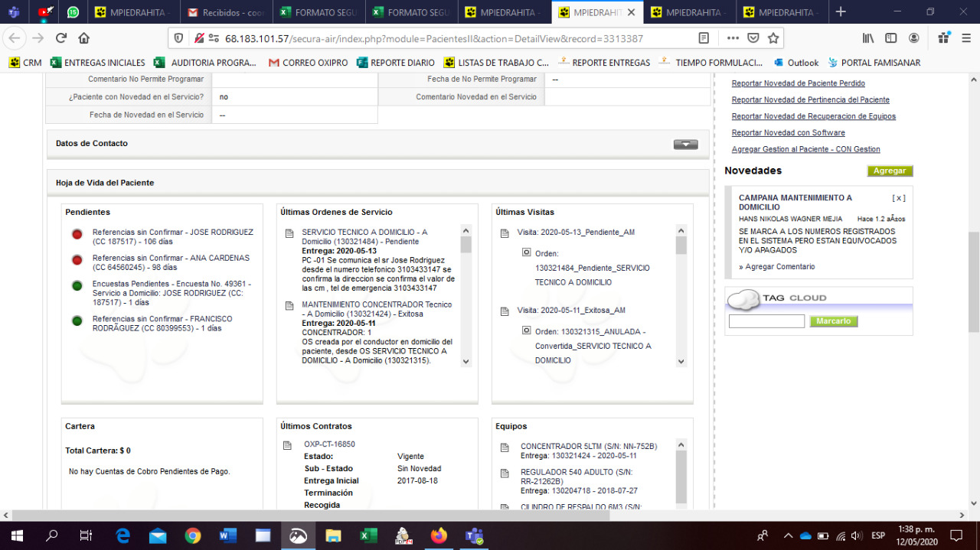
Task: Open the PORTAL FAMISANAR bookmark
Action: tap(873, 63)
